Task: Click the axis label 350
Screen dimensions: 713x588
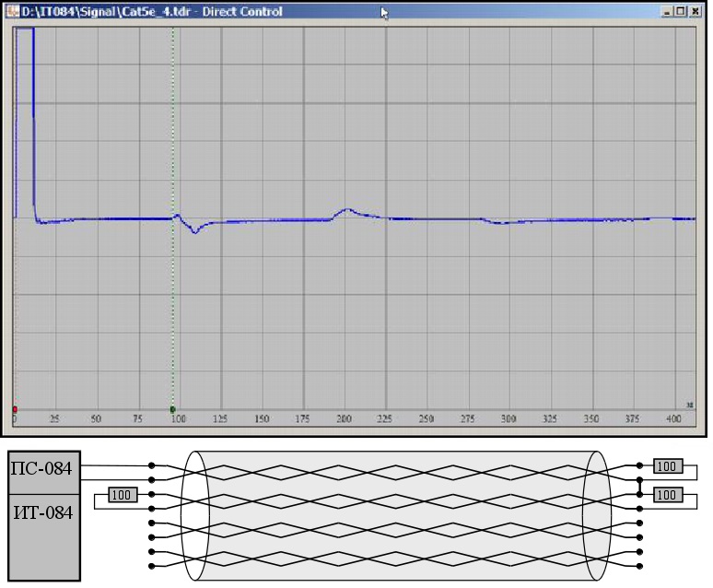Action: (591, 418)
